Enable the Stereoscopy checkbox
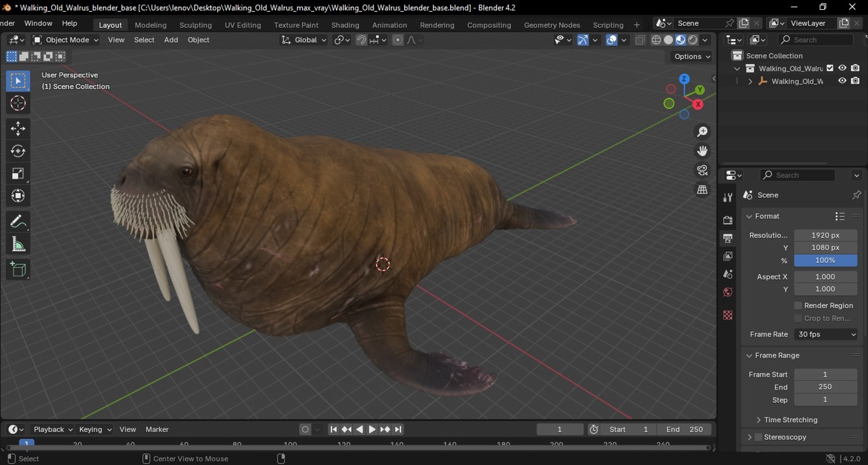This screenshot has width=868, height=465. tap(759, 437)
